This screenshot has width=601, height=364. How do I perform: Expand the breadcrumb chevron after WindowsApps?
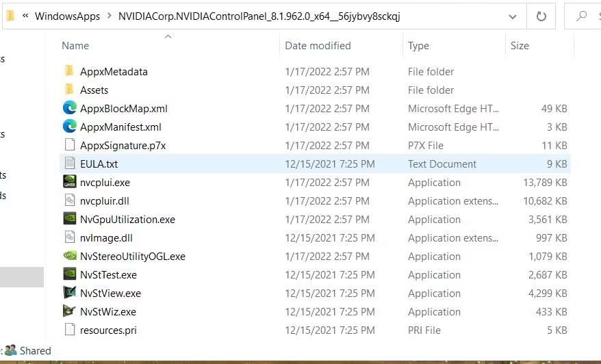click(110, 16)
